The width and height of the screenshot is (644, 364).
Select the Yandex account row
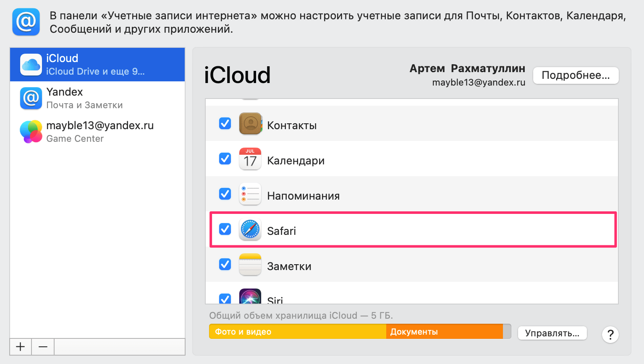click(x=97, y=98)
